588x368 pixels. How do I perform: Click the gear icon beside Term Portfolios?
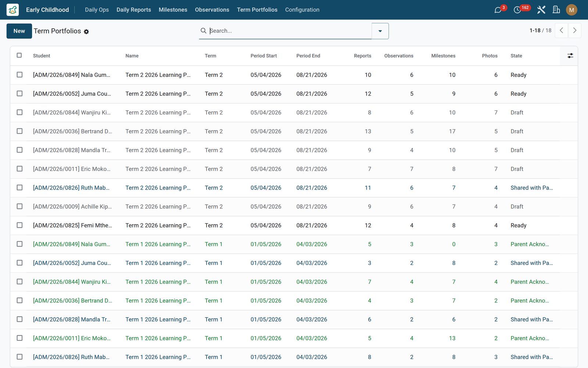pos(86,32)
